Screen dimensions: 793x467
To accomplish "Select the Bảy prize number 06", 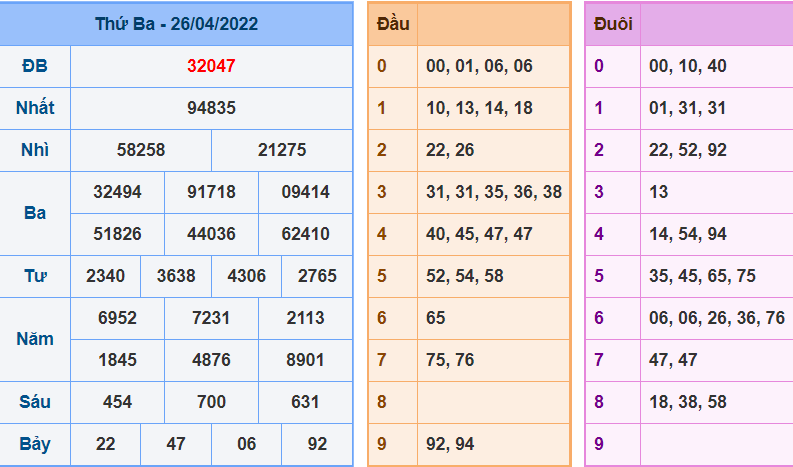I will [x=246, y=444].
